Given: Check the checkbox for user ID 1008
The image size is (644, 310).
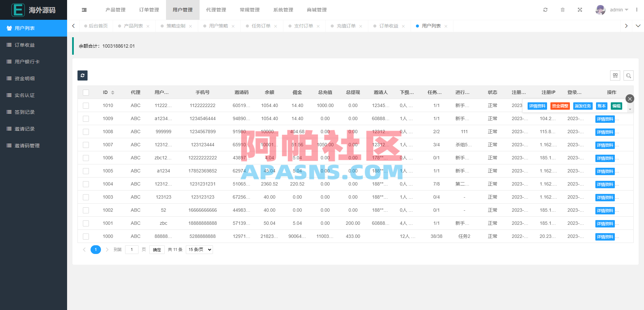Looking at the screenshot, I should [x=86, y=132].
